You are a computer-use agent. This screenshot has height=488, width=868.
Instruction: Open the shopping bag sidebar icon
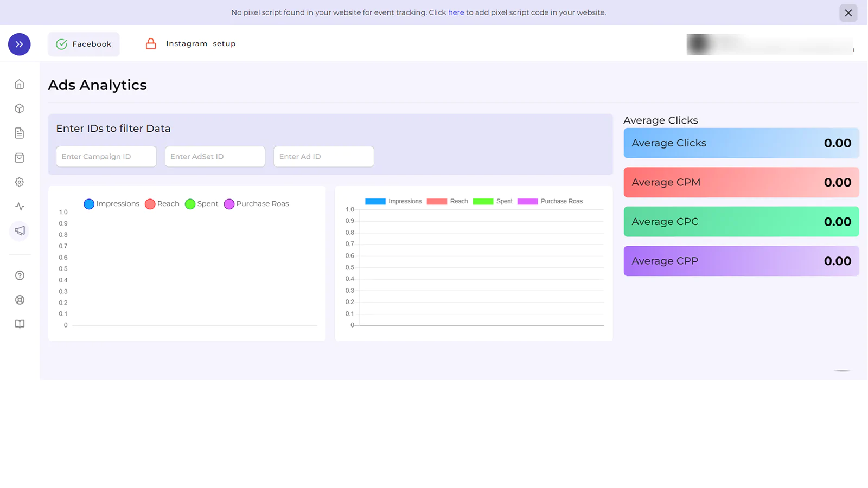tap(20, 158)
